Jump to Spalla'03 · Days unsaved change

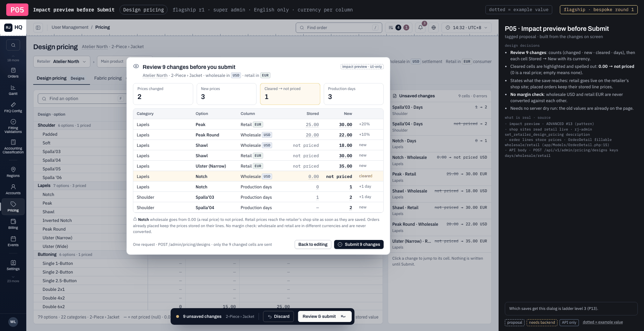[x=440, y=110]
